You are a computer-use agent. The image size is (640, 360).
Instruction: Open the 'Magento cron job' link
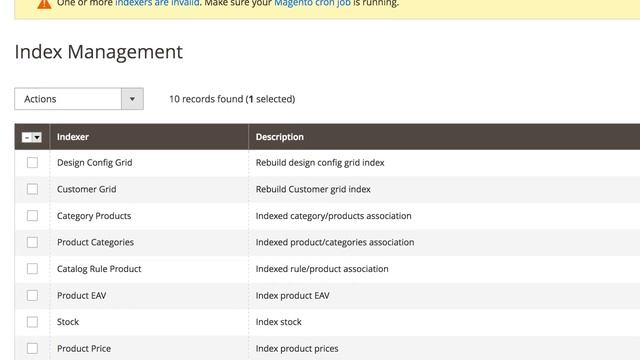[x=312, y=3]
